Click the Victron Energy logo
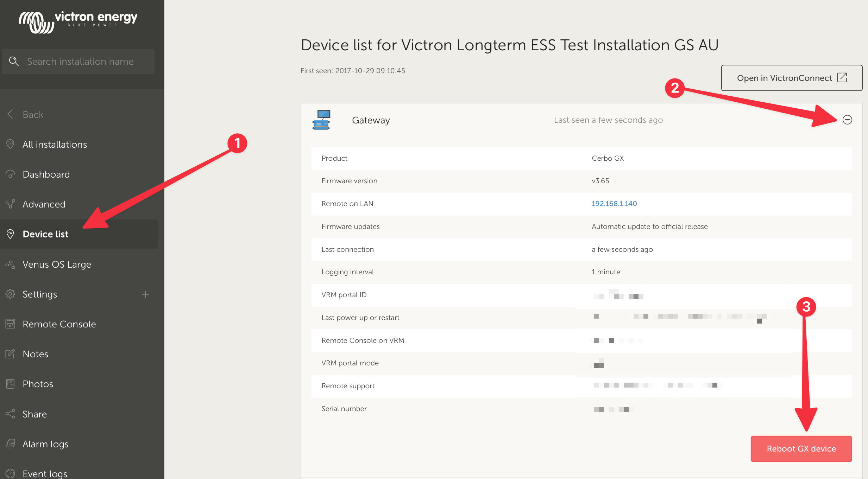Image resolution: width=868 pixels, height=479 pixels. 78,22
